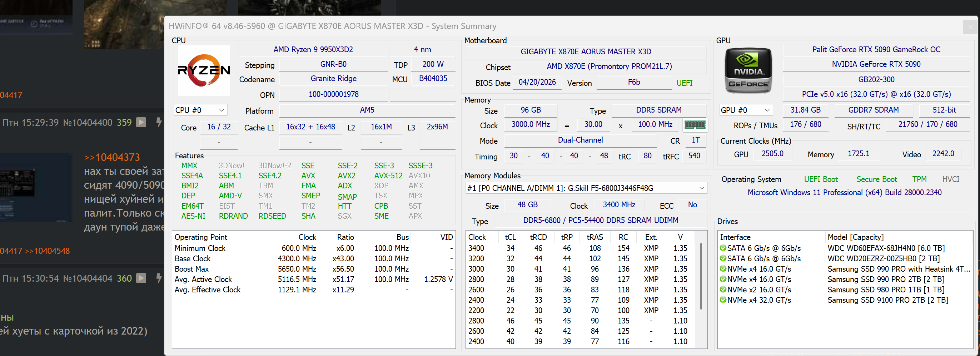This screenshot has width=980, height=356.
Task: Click the module size 48 GB value
Action: [527, 205]
